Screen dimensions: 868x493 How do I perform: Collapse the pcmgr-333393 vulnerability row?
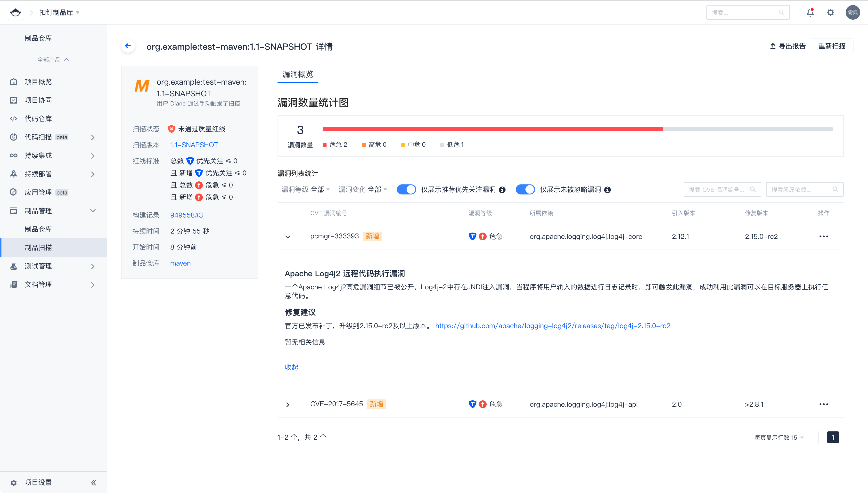click(x=288, y=237)
